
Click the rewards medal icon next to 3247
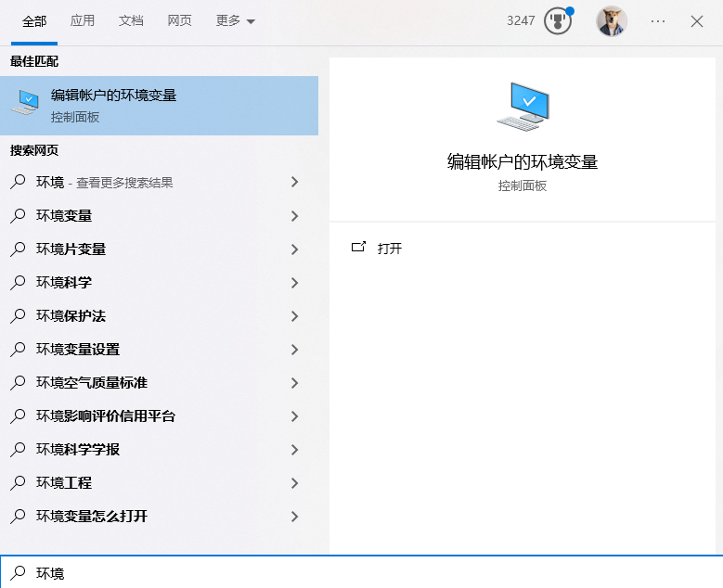(x=557, y=21)
